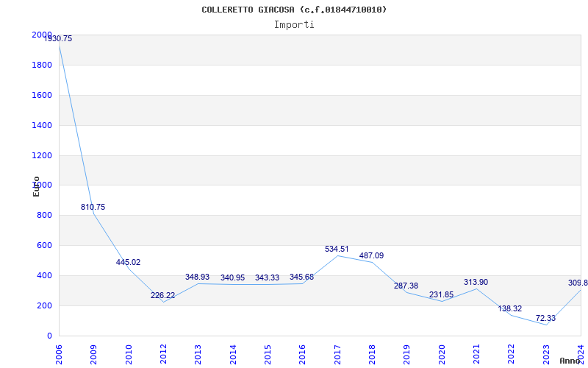
Task: Click year 2019 on the x-axis
Action: click(x=407, y=354)
